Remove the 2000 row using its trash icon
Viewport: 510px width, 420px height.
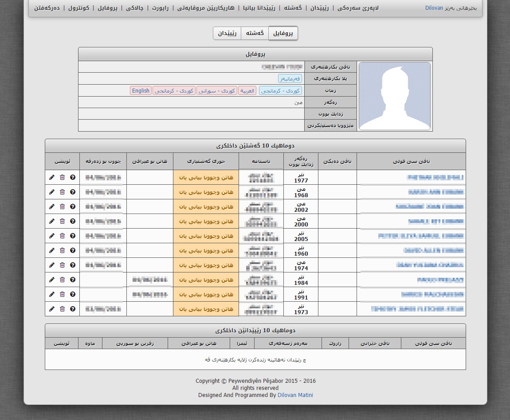click(62, 221)
